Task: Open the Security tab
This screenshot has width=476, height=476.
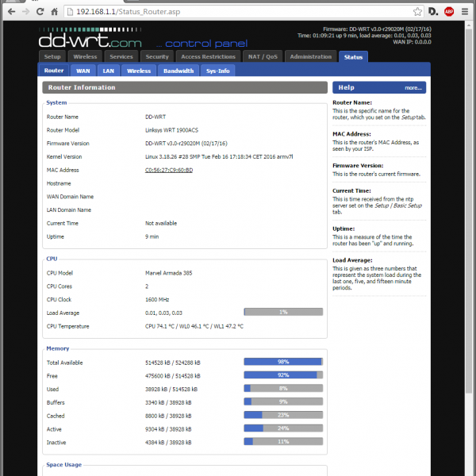Action: 157,57
